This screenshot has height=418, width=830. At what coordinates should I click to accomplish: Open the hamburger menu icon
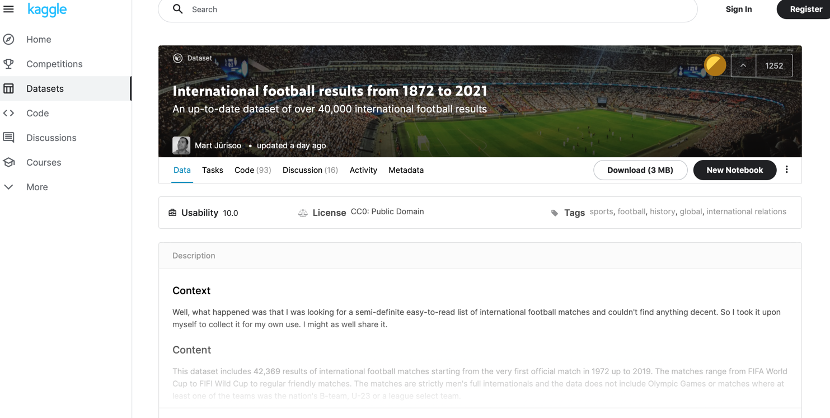click(x=9, y=9)
